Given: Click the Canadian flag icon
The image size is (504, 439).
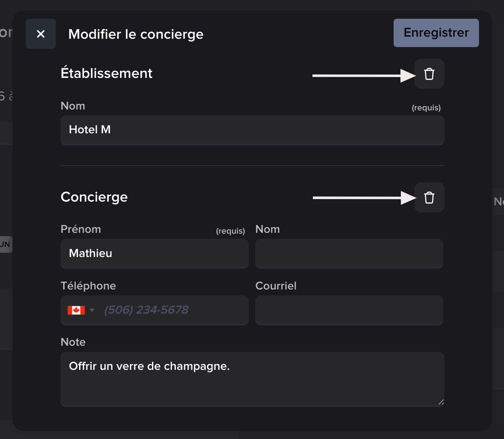Looking at the screenshot, I should (x=76, y=310).
